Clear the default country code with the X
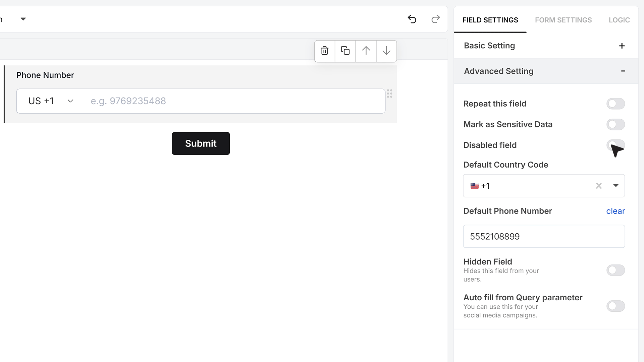 click(x=599, y=186)
